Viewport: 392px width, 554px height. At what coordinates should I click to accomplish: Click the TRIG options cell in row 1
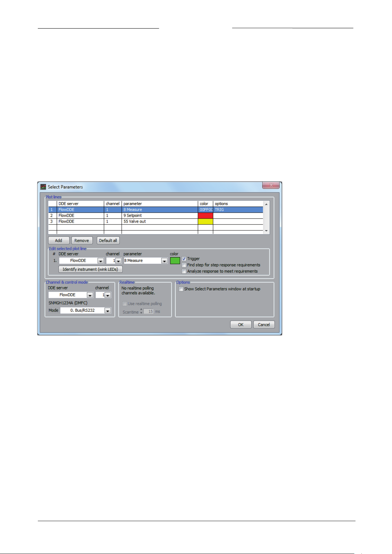238,210
